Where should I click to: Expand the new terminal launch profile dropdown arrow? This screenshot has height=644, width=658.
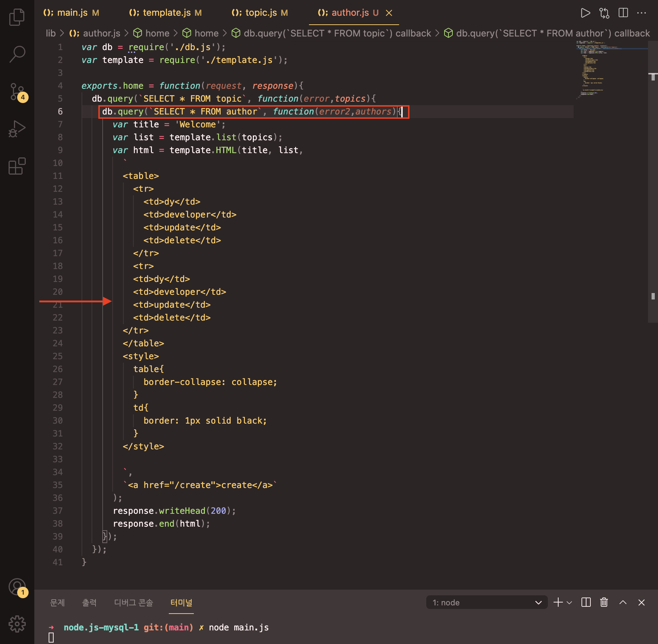click(x=570, y=602)
